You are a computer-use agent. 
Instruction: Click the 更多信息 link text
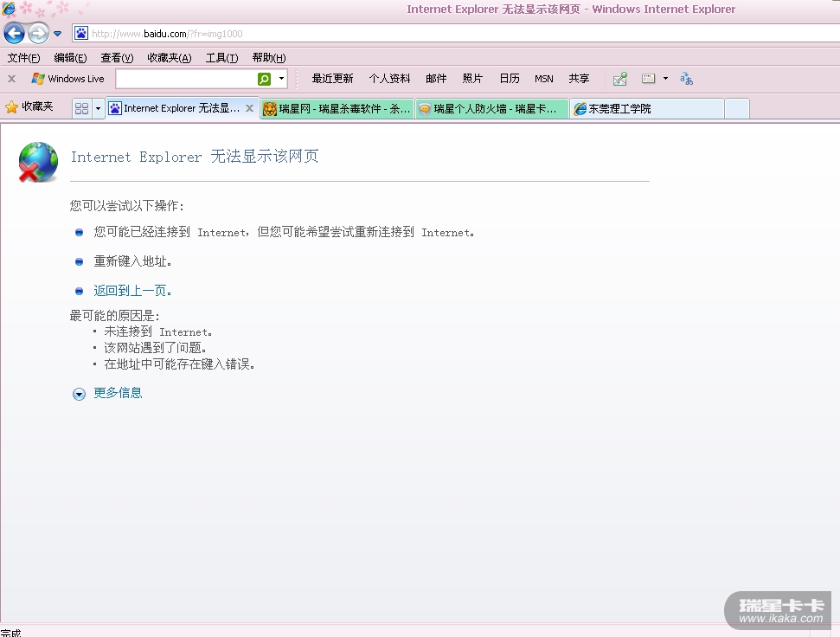(x=118, y=393)
